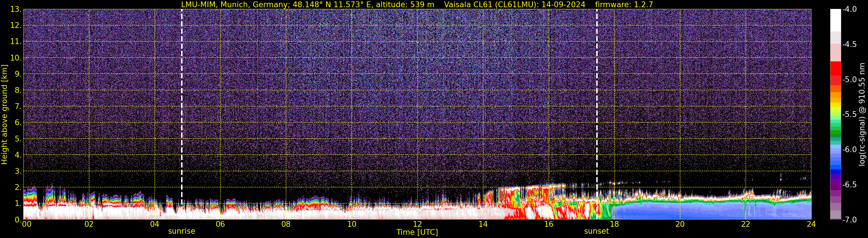Click the '-5.5' colorbar tick label
This screenshot has height=238, width=868.
pos(850,114)
